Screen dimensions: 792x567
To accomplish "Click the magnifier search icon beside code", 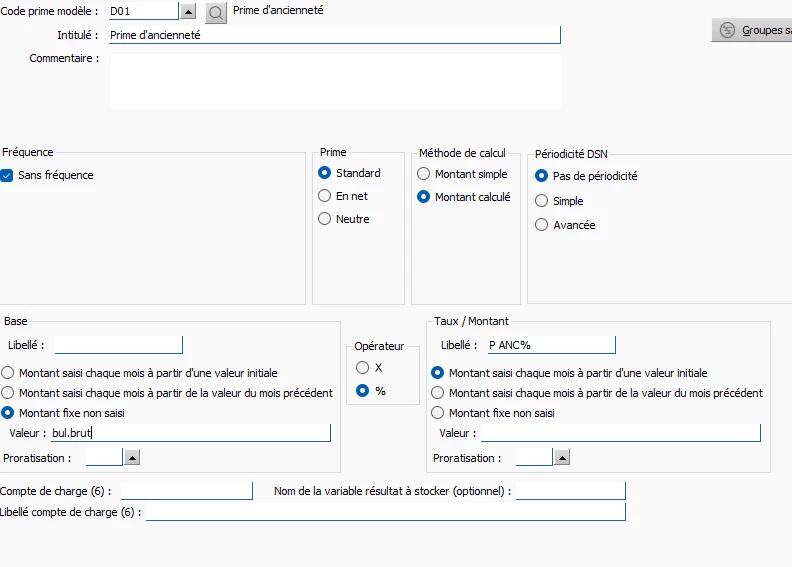I will pos(216,12).
